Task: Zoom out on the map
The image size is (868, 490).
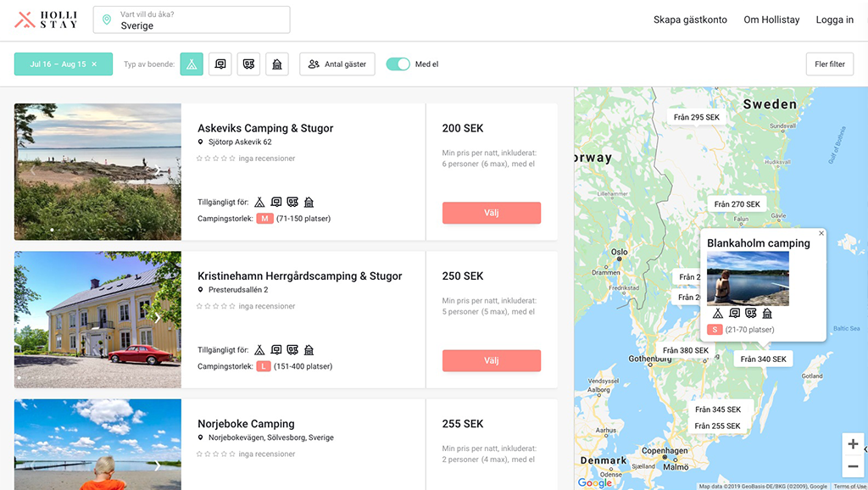Action: pos(853,466)
